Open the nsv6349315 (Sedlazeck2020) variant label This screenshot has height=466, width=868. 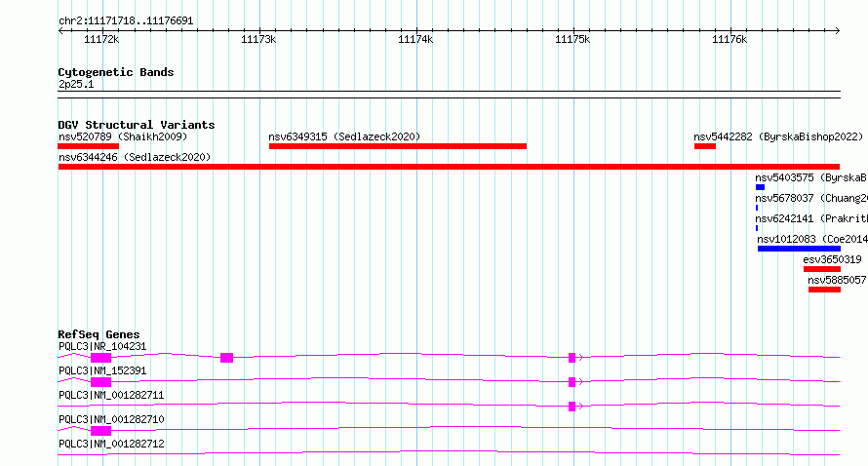point(344,136)
